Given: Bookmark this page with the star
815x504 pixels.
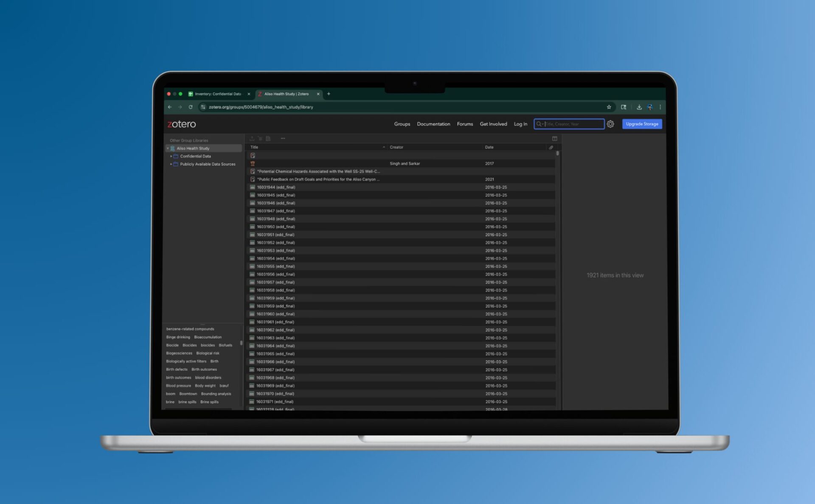Looking at the screenshot, I should tap(609, 107).
